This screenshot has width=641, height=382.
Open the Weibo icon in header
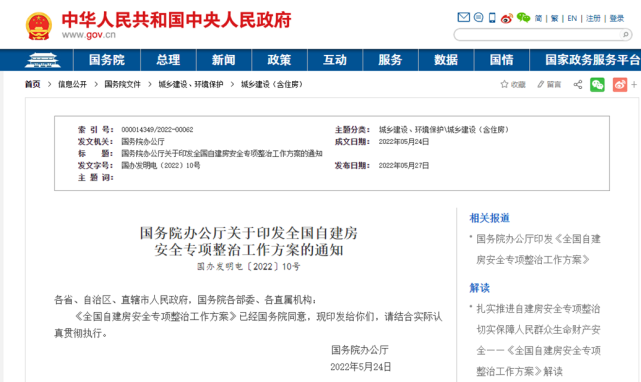[x=507, y=18]
